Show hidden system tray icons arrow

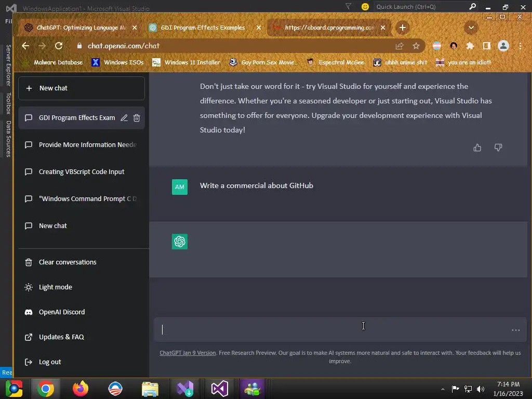[x=443, y=389]
